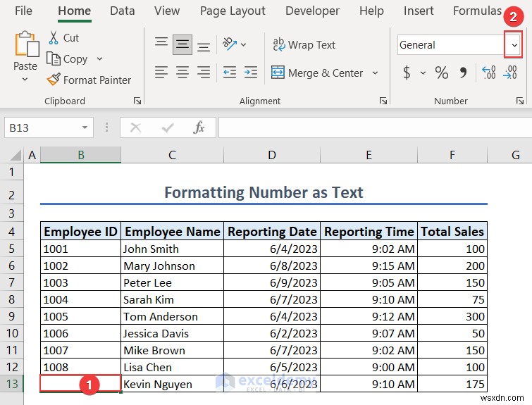The height and width of the screenshot is (405, 532).
Task: Select the Home tab
Action: click(74, 11)
